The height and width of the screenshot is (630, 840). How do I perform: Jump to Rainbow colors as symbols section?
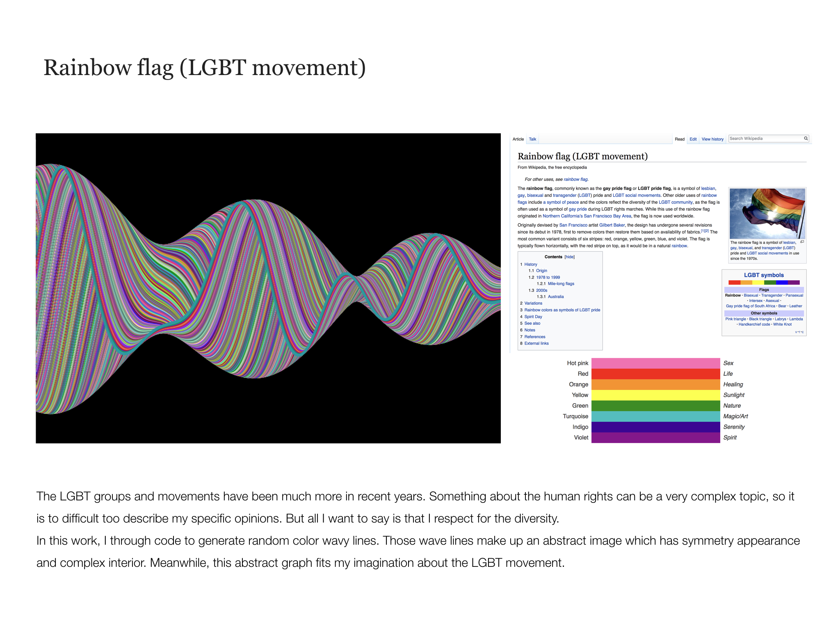562,310
